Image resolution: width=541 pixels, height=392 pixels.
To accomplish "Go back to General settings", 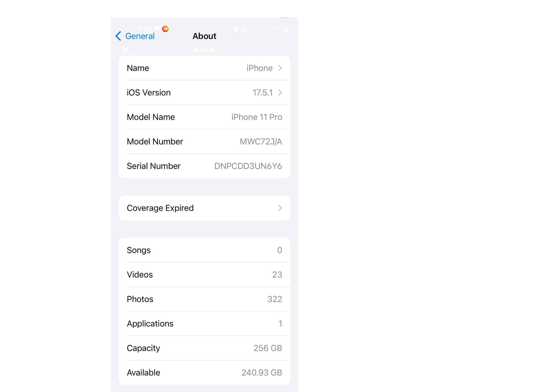I will click(140, 36).
